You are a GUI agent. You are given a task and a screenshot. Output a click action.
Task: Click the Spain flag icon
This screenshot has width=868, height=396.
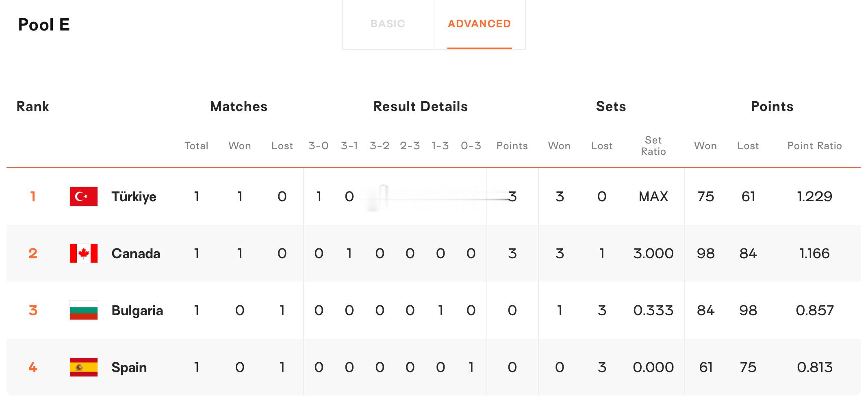tap(84, 367)
